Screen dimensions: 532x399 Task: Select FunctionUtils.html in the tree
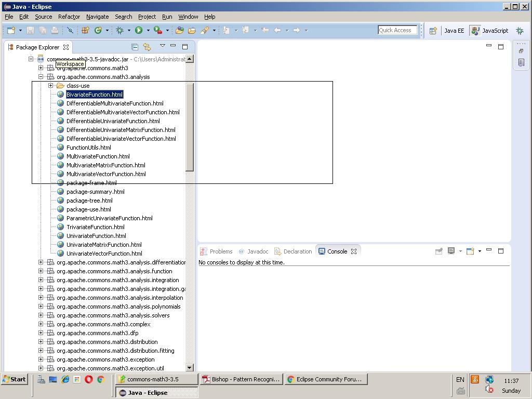(88, 147)
